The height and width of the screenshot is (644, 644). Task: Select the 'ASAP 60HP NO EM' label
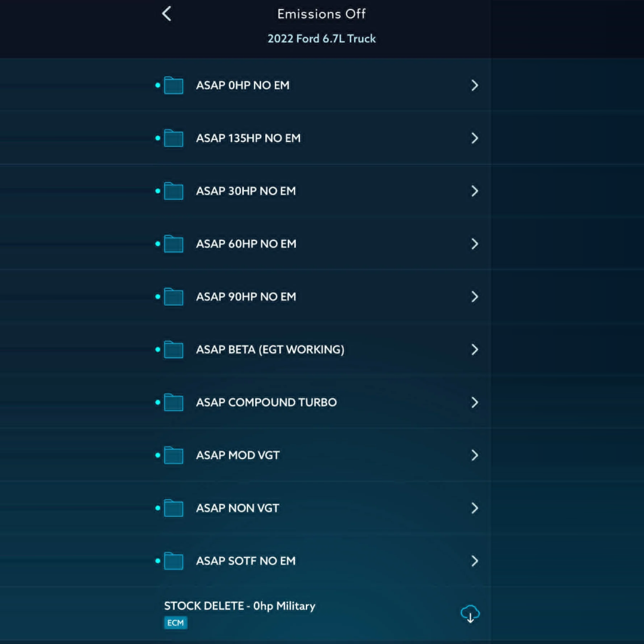[x=246, y=244]
